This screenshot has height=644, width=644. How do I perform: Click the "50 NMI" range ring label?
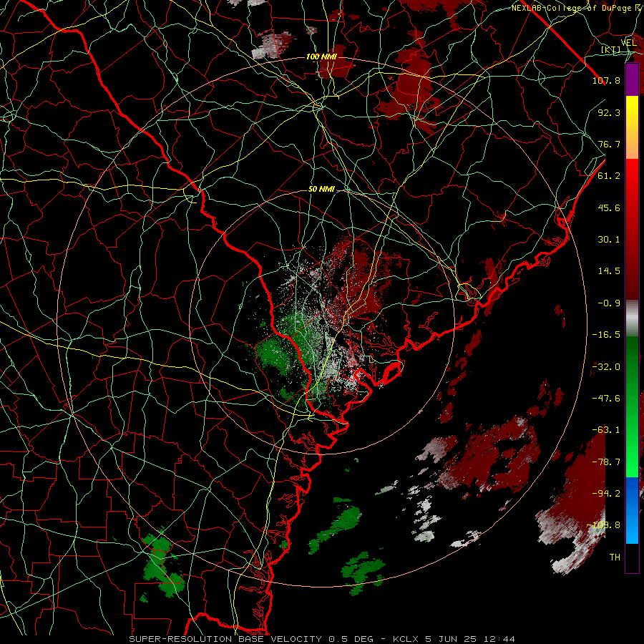(x=321, y=189)
